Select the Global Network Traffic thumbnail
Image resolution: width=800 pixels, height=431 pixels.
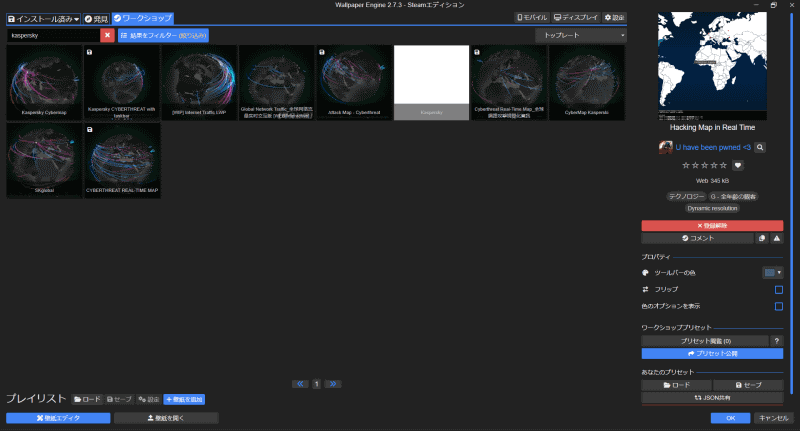277,83
